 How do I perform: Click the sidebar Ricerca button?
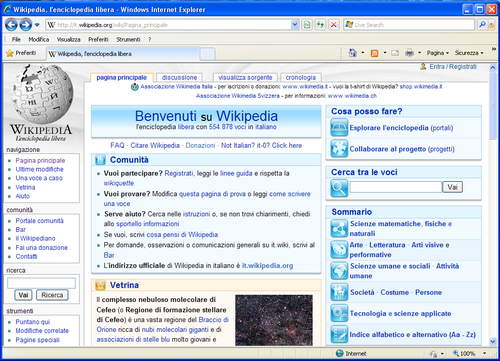tap(52, 295)
